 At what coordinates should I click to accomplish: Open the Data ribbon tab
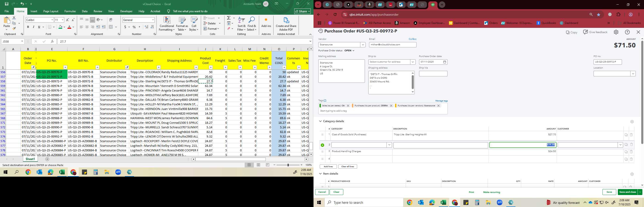coord(85,11)
